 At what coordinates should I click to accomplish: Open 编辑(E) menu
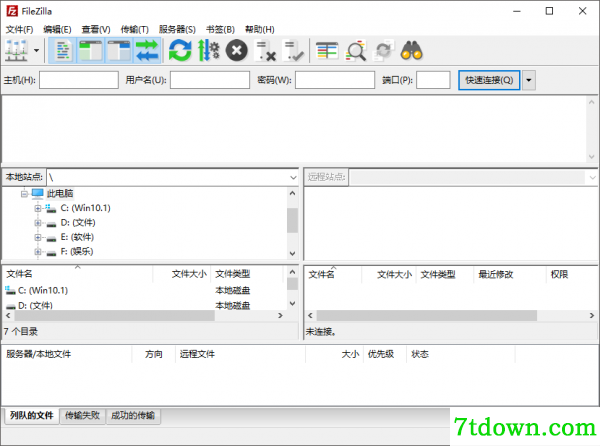click(x=57, y=29)
